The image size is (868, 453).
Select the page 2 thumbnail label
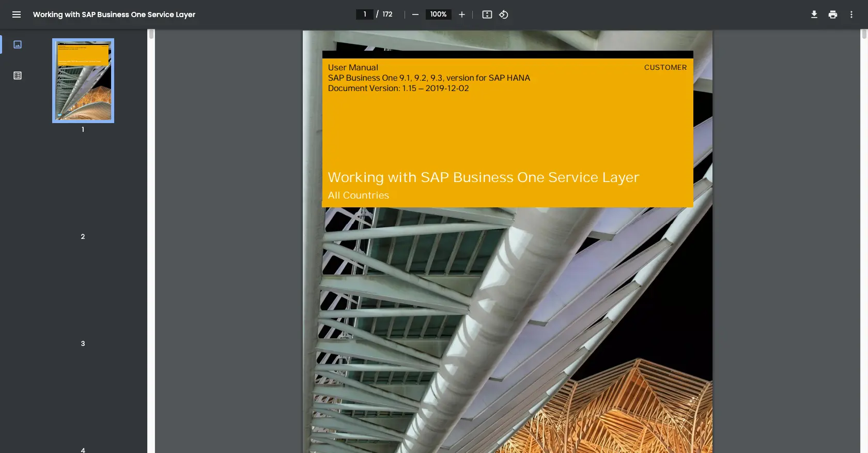pos(83,236)
